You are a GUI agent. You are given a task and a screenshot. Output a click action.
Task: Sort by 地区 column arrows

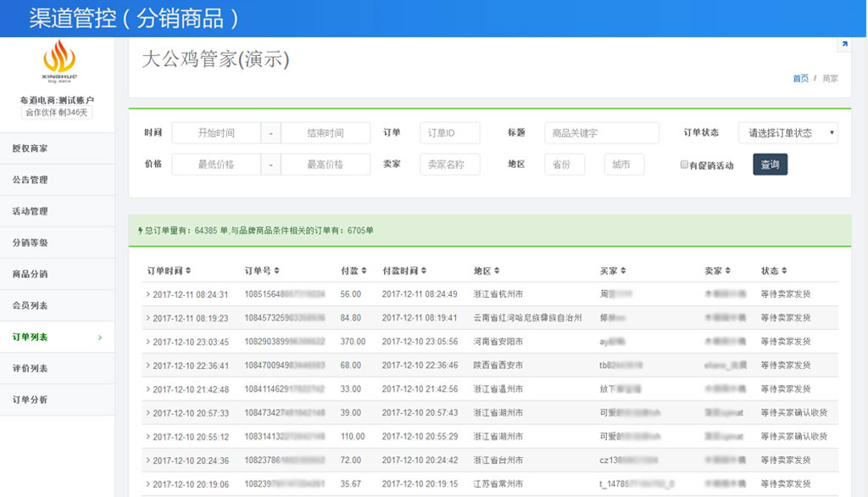point(497,271)
